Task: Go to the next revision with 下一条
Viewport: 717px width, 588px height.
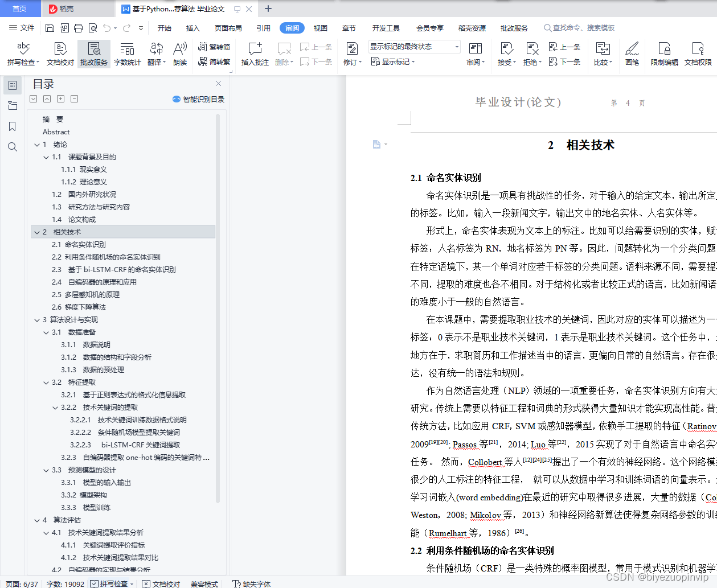Action: [564, 61]
